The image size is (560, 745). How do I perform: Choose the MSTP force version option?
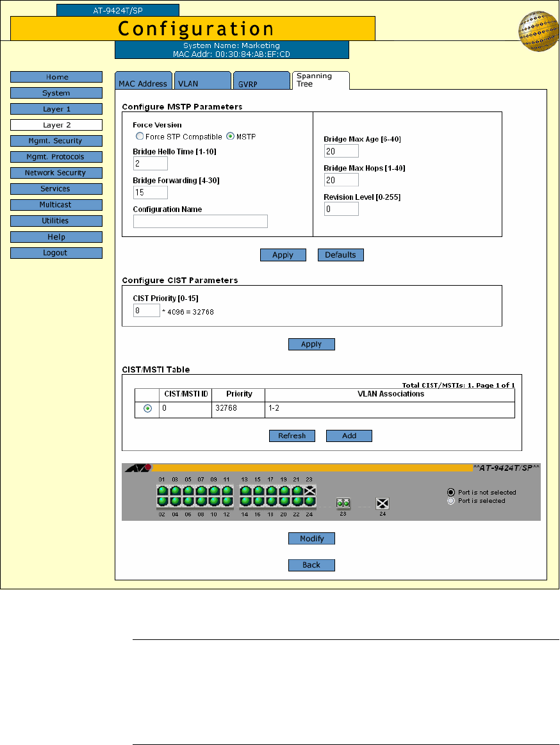coord(231,136)
